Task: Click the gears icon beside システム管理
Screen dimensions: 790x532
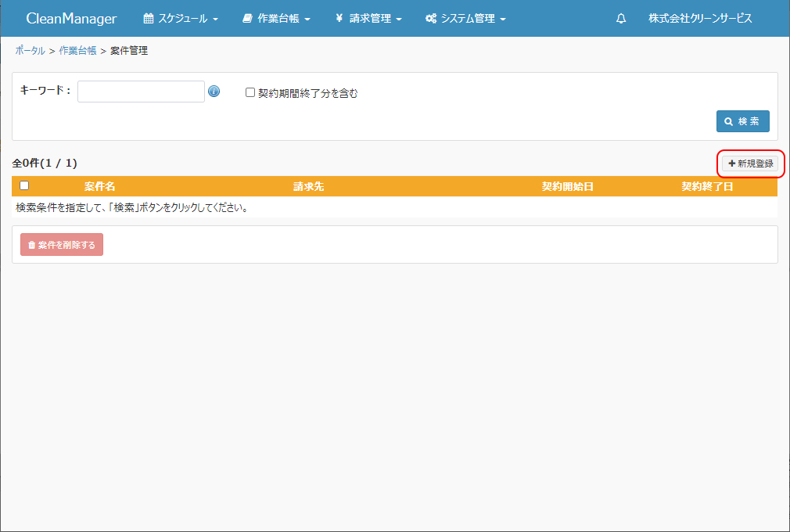Action: pos(431,19)
